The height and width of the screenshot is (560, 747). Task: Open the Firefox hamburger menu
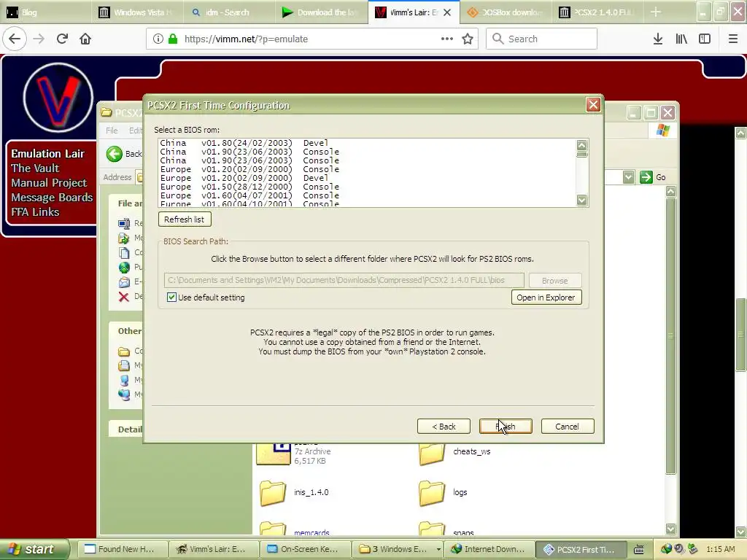click(732, 39)
